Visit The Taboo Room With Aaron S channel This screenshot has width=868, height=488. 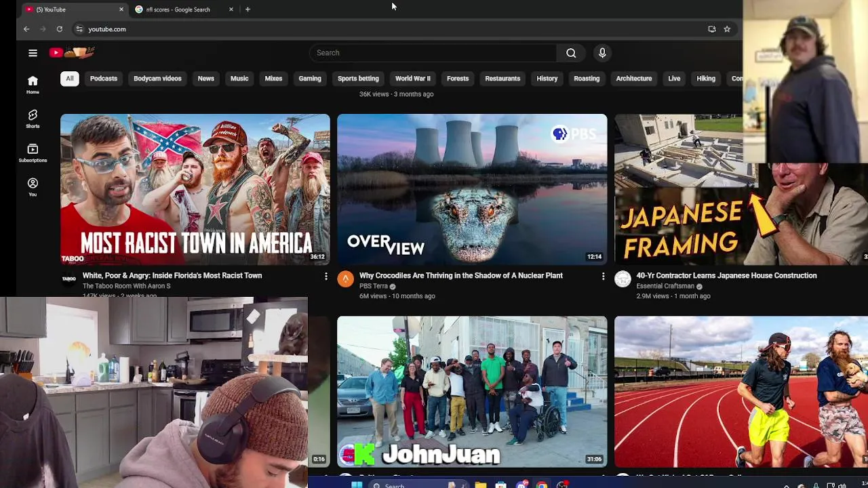[x=127, y=286]
